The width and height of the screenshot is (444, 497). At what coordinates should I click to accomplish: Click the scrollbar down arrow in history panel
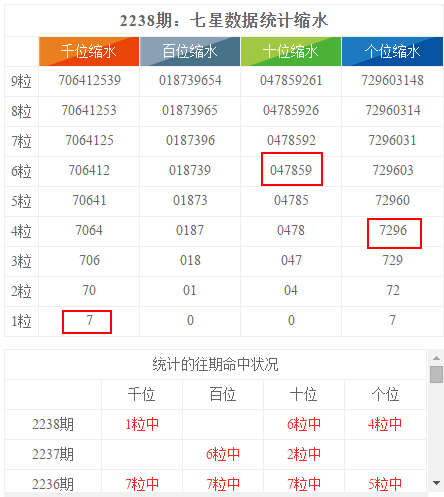click(436, 482)
